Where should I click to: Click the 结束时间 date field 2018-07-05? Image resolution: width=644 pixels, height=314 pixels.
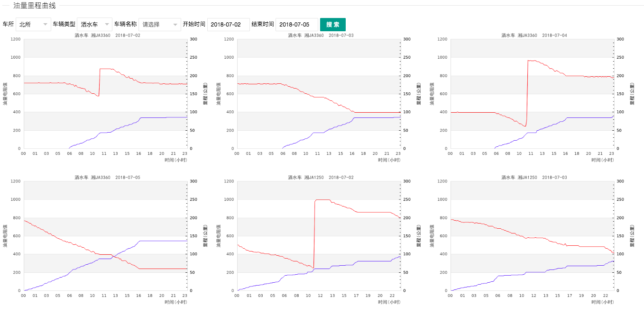(297, 24)
